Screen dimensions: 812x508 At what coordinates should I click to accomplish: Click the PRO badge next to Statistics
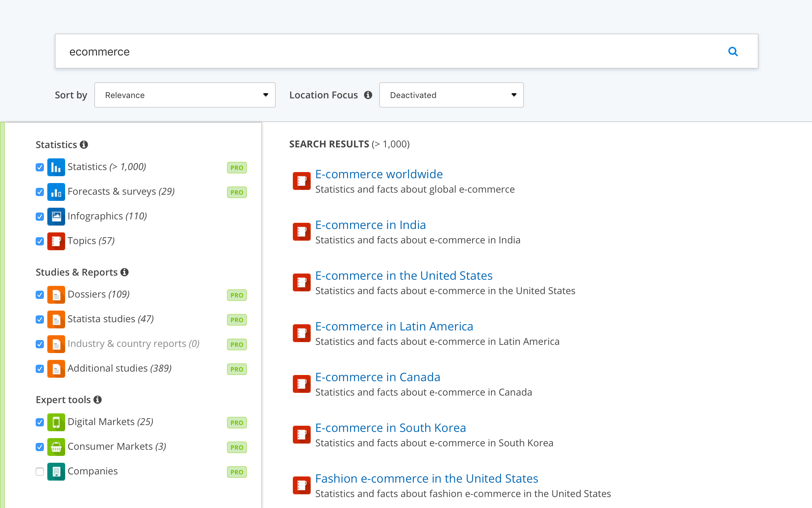(237, 168)
